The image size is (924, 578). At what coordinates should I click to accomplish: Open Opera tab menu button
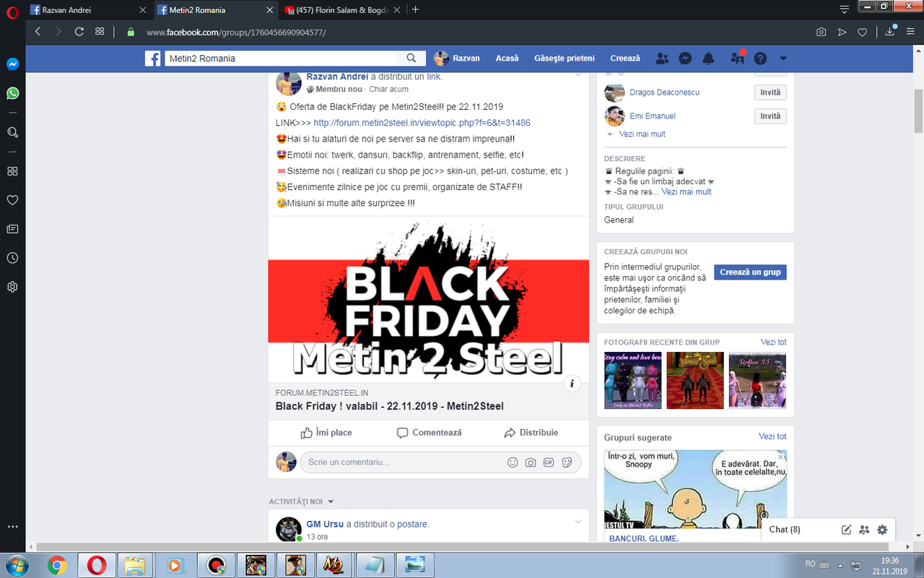click(845, 9)
